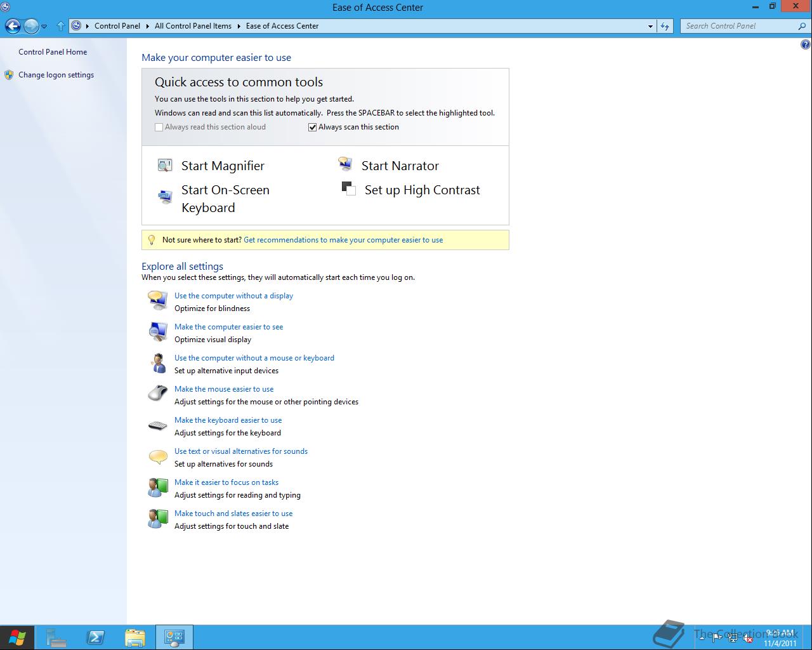Click the Back navigation arrow
The width and height of the screenshot is (812, 650).
pos(13,26)
